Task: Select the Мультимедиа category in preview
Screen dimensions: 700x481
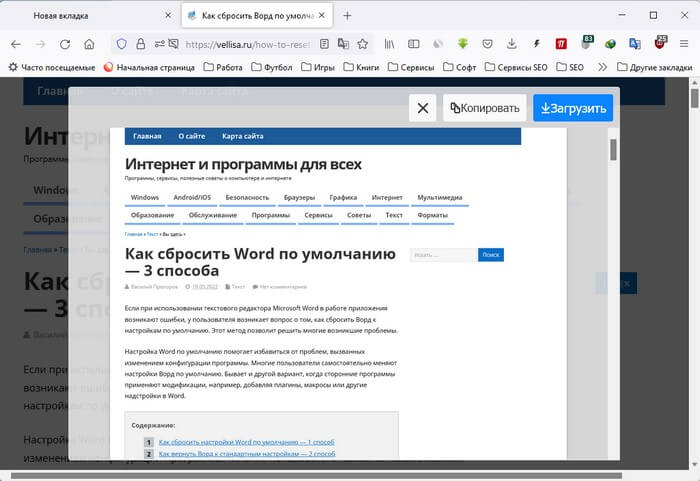Action: click(x=440, y=197)
